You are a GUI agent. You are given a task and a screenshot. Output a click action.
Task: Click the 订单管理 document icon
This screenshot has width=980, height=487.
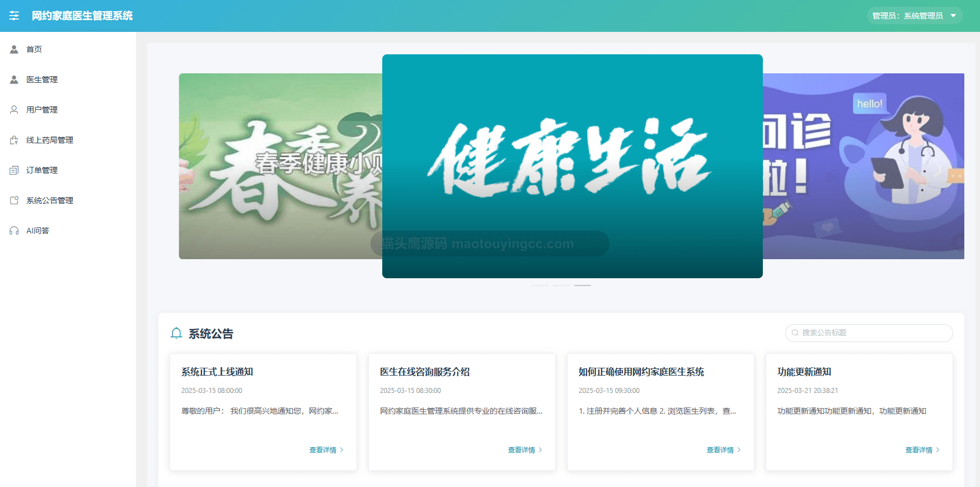[x=14, y=170]
